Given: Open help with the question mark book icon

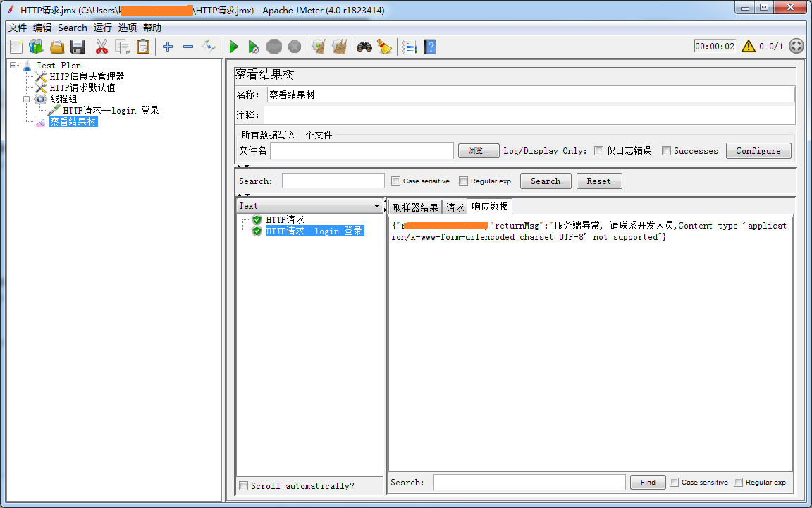Looking at the screenshot, I should (429, 47).
